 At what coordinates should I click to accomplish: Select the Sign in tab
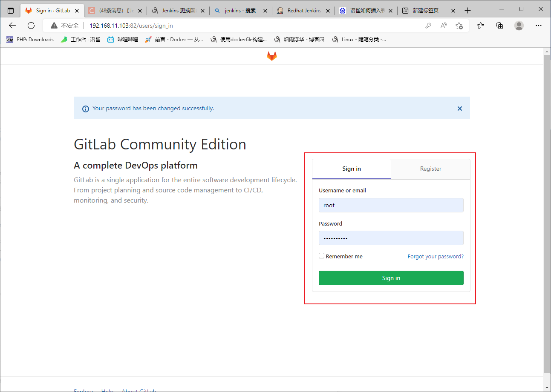tap(352, 169)
